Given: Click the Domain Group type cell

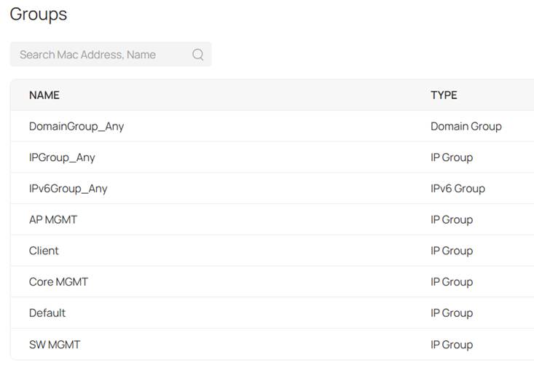Looking at the screenshot, I should [466, 126].
